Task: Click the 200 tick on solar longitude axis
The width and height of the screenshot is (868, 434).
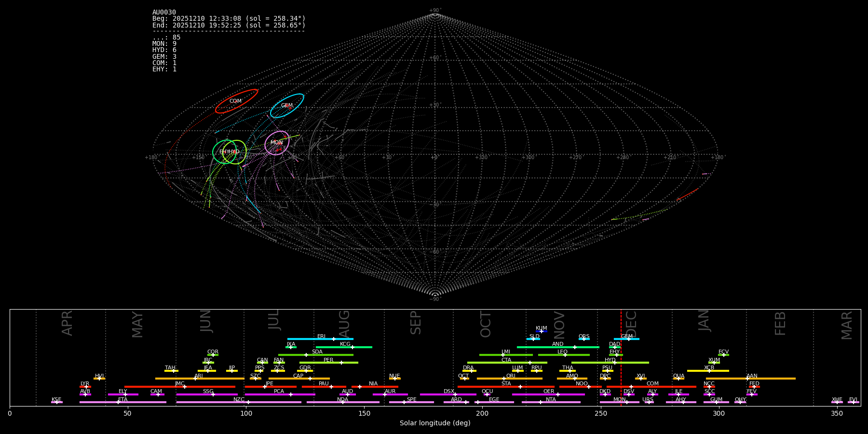Action: click(482, 414)
